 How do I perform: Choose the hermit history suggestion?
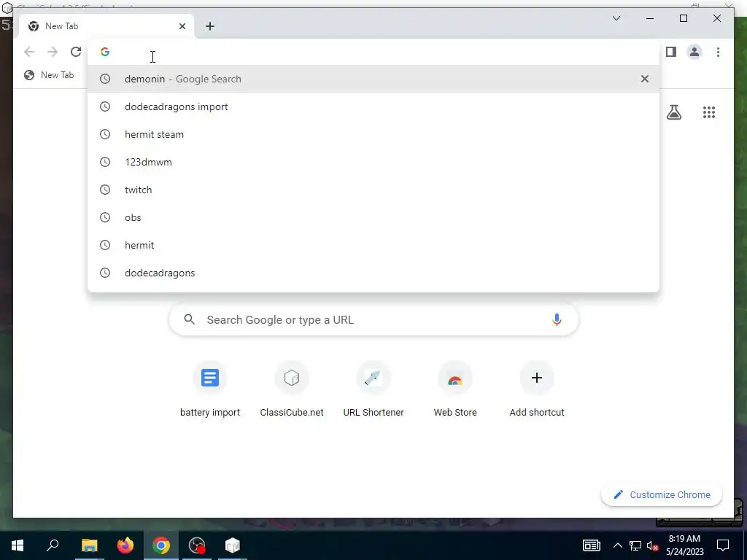(x=373, y=245)
